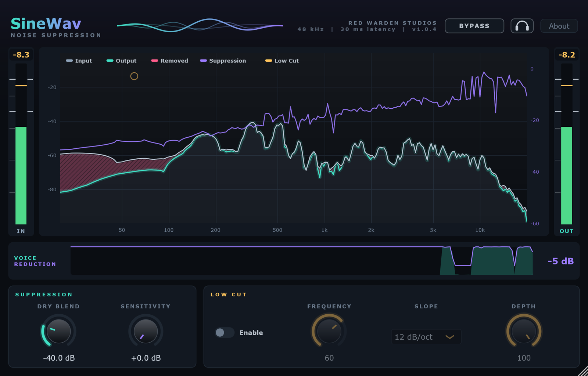Click the RED WARDEN STUDIOS label
The width and height of the screenshot is (588, 376).
(x=392, y=23)
